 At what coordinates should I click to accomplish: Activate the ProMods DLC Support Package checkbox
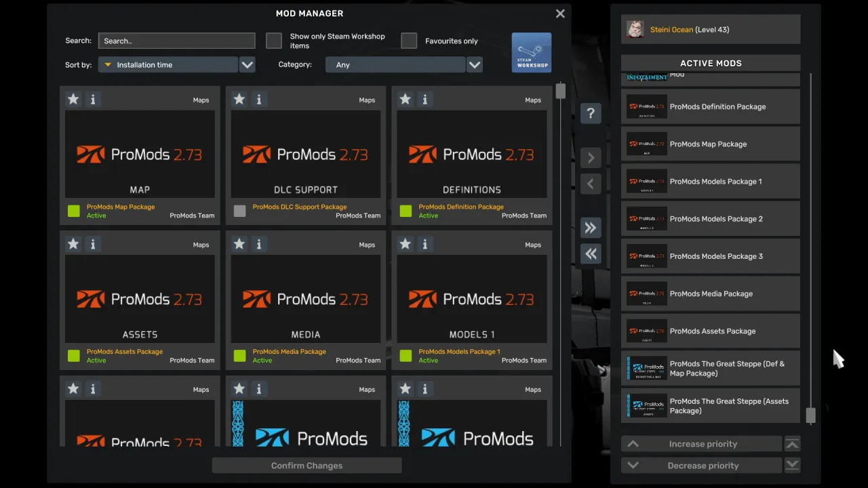pyautogui.click(x=239, y=211)
